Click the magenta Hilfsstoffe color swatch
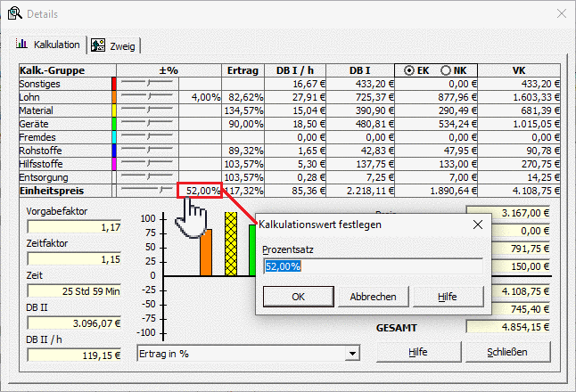This screenshot has width=576, height=392. [x=114, y=164]
